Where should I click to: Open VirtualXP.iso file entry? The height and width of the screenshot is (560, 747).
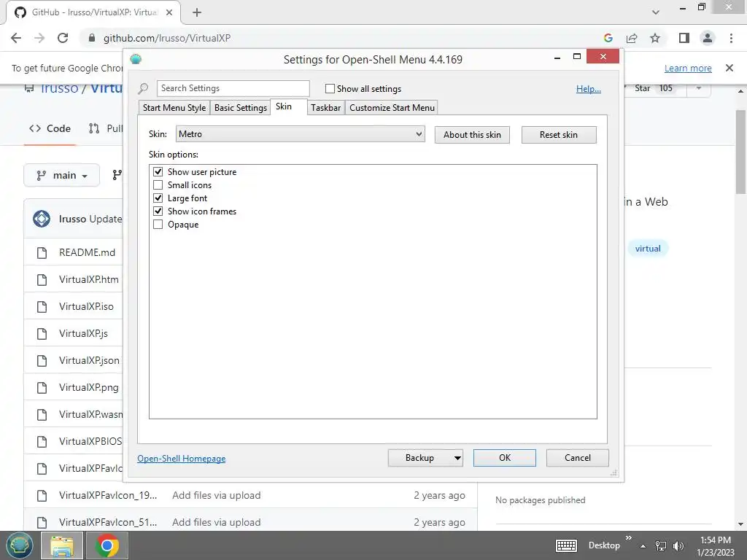point(86,306)
